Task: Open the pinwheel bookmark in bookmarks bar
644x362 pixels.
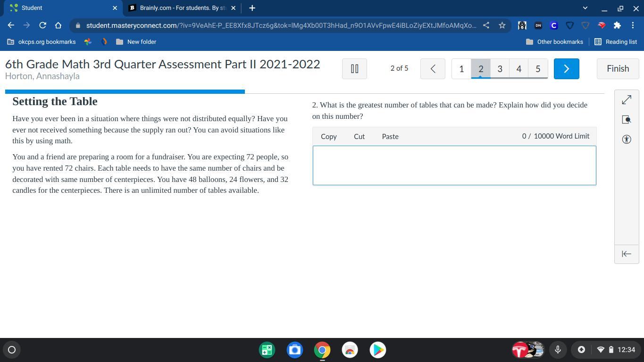Action: [88, 42]
